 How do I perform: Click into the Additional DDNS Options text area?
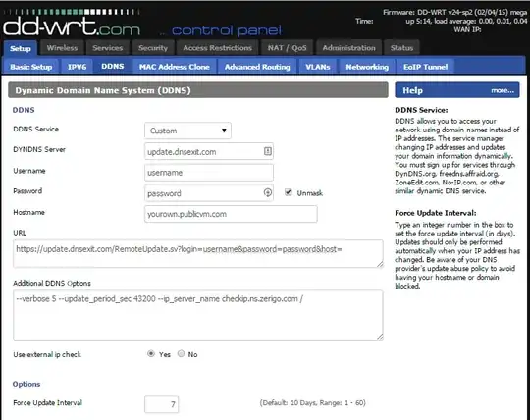198,315
